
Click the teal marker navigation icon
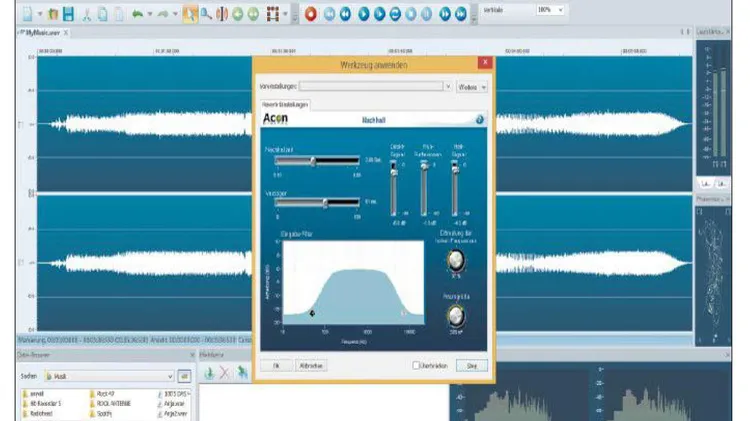pyautogui.click(x=243, y=372)
